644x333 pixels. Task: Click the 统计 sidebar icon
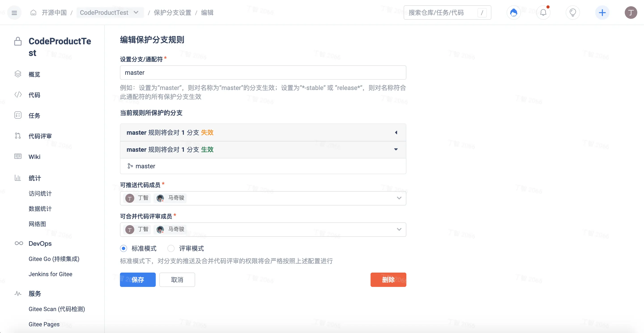(x=17, y=178)
